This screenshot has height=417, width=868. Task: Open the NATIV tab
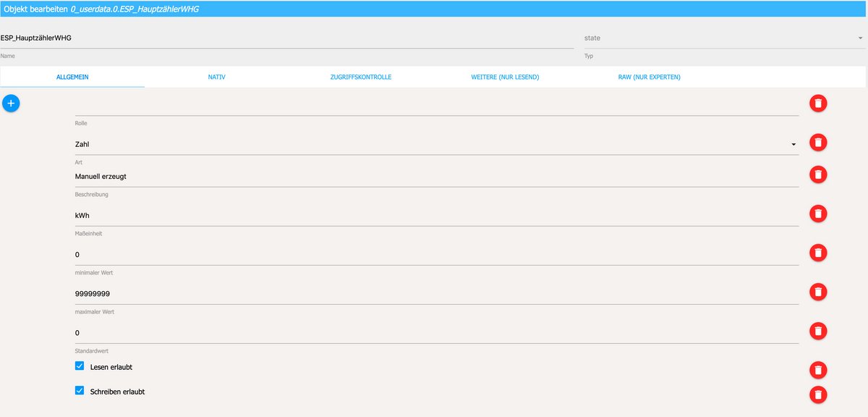pyautogui.click(x=216, y=77)
